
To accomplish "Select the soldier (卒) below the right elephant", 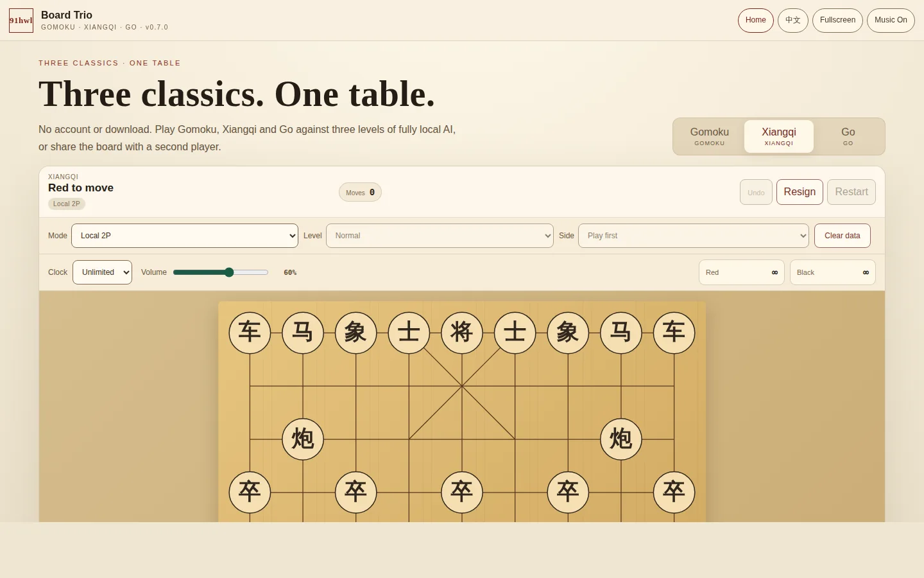I will click(x=568, y=493).
